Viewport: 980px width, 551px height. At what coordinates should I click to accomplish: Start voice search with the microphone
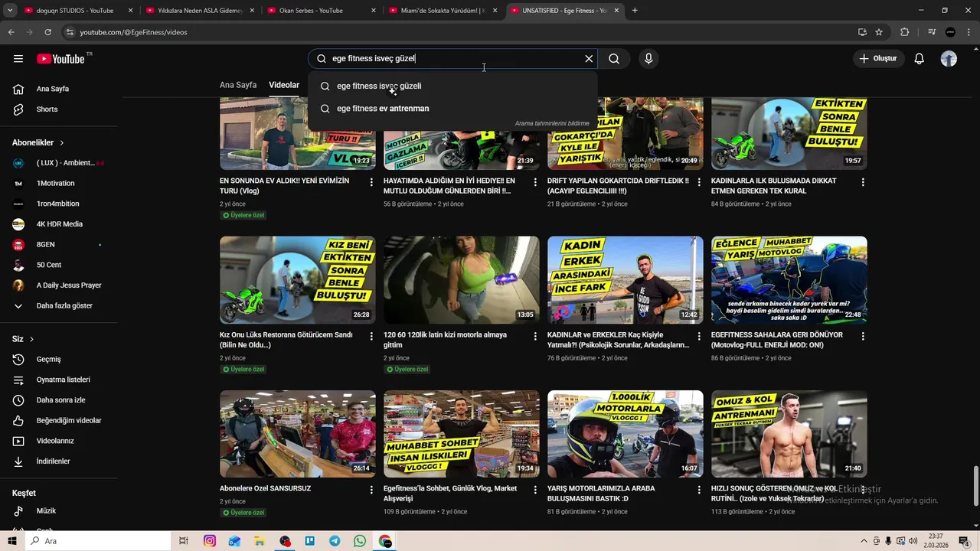pos(648,59)
